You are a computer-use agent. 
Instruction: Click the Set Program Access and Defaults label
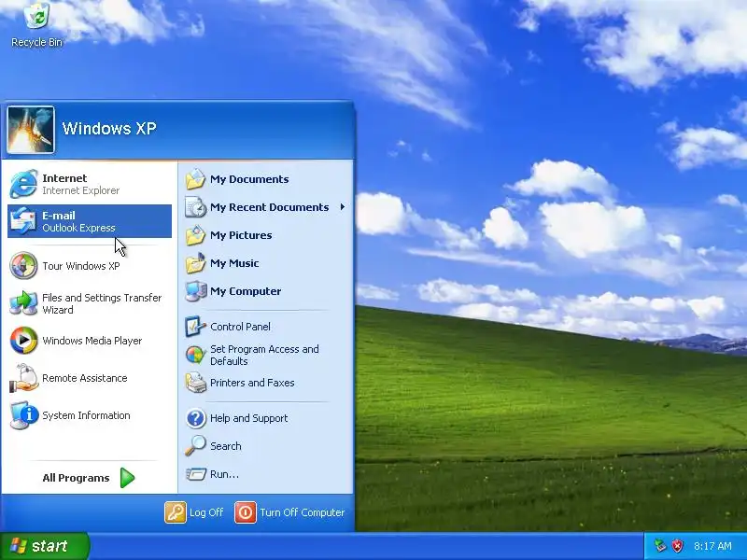coord(264,356)
